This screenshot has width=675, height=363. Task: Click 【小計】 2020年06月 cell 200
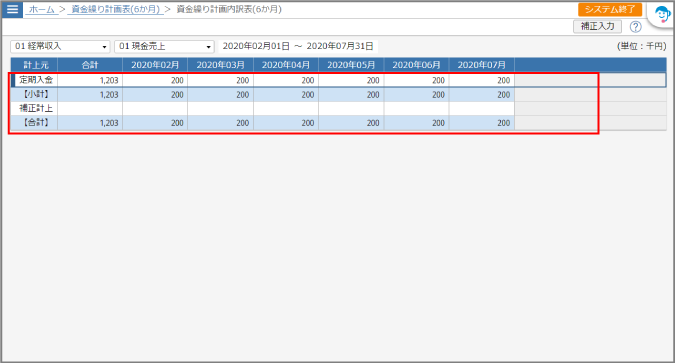pos(416,94)
